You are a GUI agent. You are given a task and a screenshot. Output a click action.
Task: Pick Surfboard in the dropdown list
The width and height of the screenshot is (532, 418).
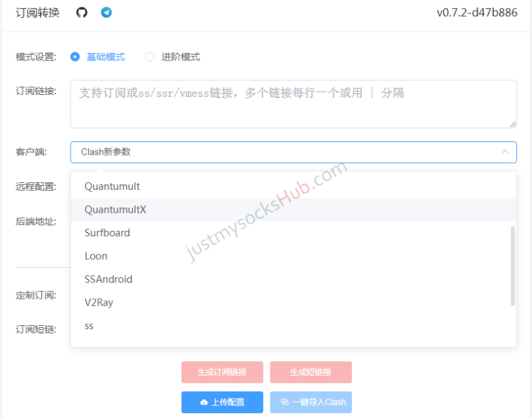coord(107,233)
